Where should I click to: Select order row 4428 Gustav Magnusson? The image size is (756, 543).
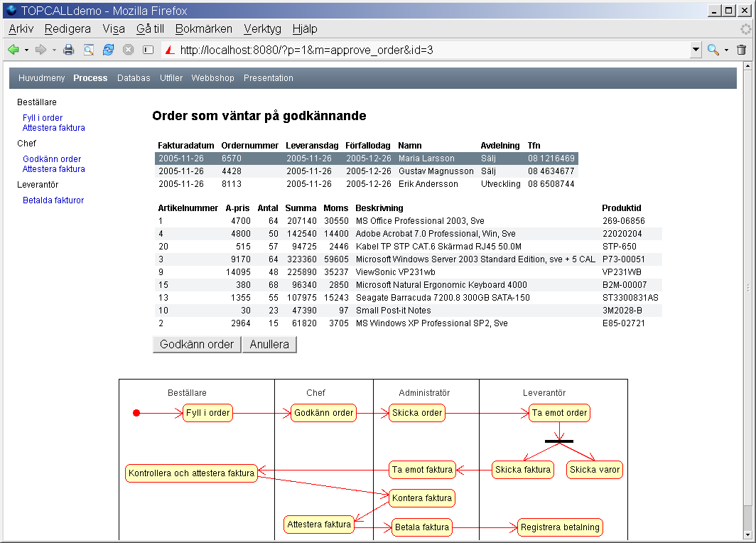tap(367, 171)
